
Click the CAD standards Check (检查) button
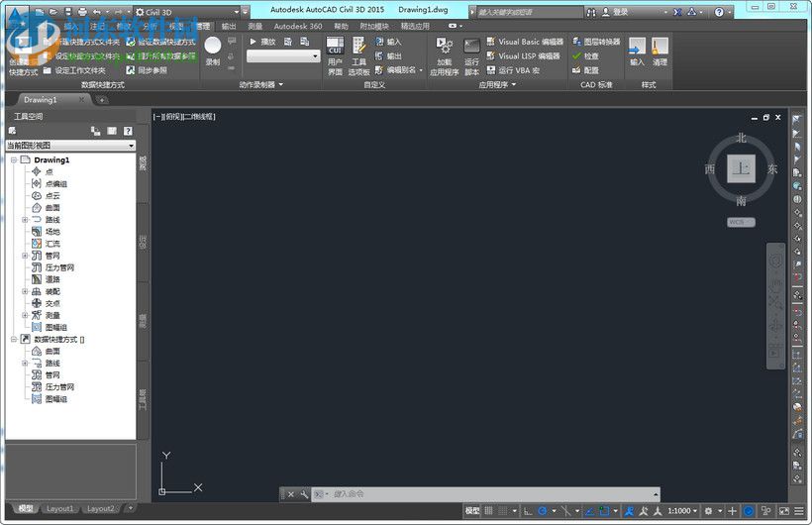tap(585, 56)
